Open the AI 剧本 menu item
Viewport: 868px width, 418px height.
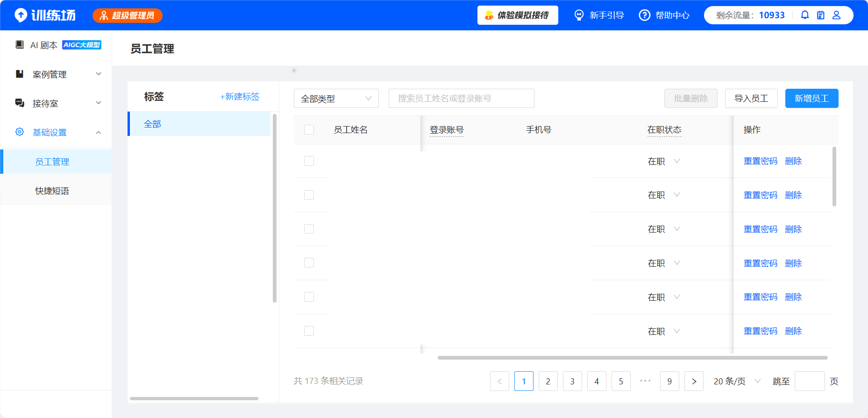coord(56,45)
